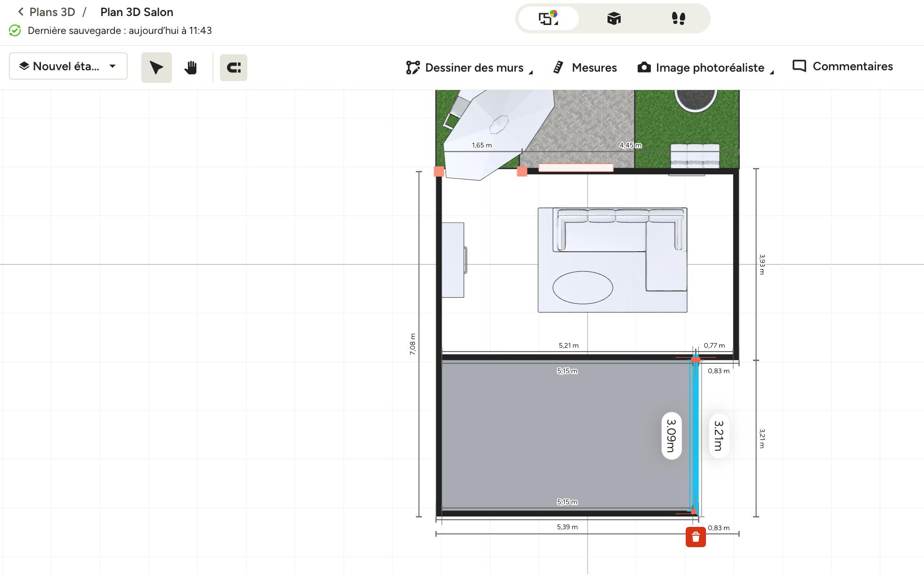This screenshot has width=924, height=574.
Task: Click the green save status icon
Action: [15, 31]
